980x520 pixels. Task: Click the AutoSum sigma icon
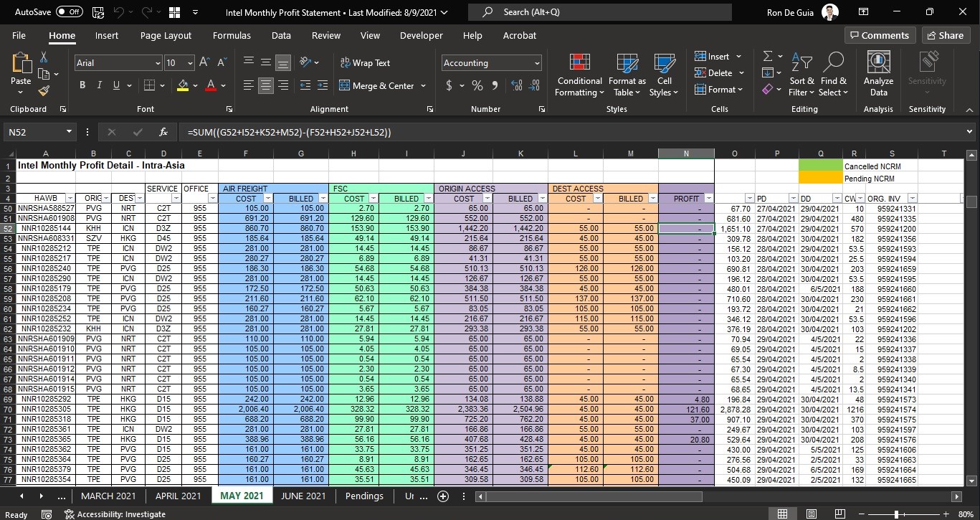click(x=768, y=56)
